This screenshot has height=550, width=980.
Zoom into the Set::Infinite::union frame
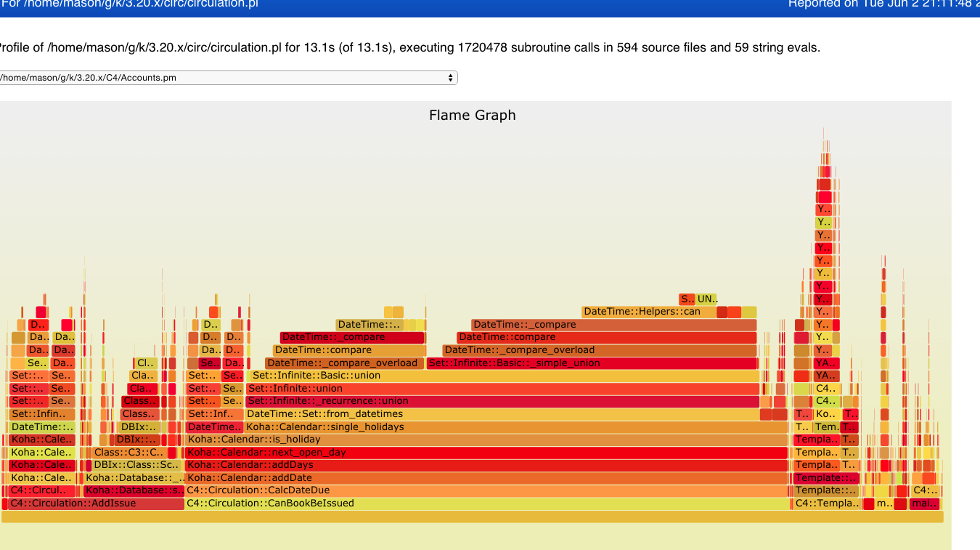501,389
